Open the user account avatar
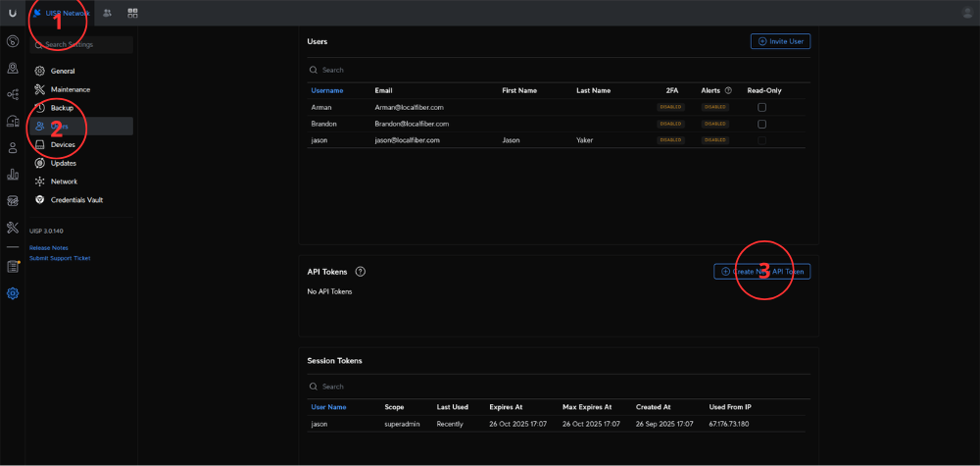Viewport: 980px width, 466px height. (967, 13)
